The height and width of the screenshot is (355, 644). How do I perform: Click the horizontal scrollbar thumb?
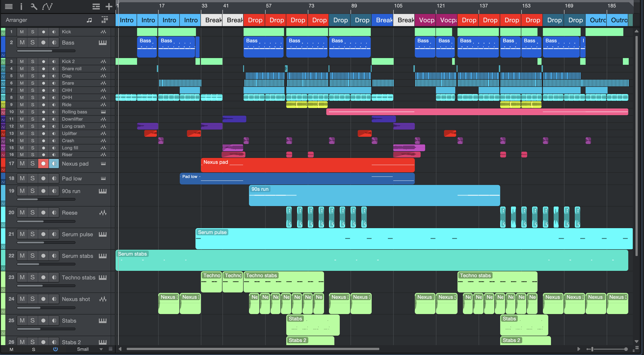point(253,349)
